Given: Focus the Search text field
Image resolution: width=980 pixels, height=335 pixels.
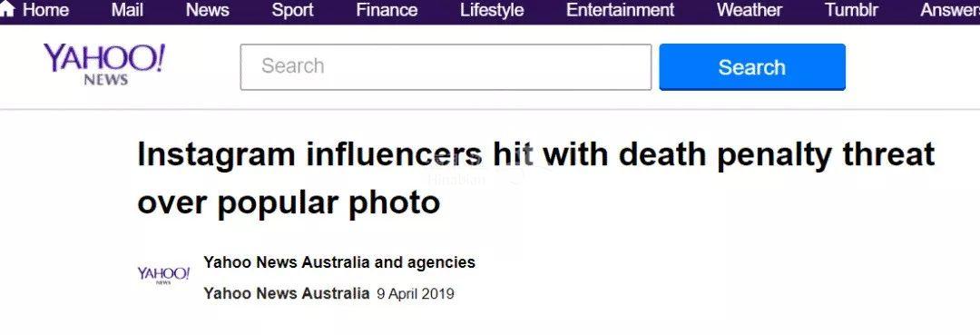Looking at the screenshot, I should [446, 67].
